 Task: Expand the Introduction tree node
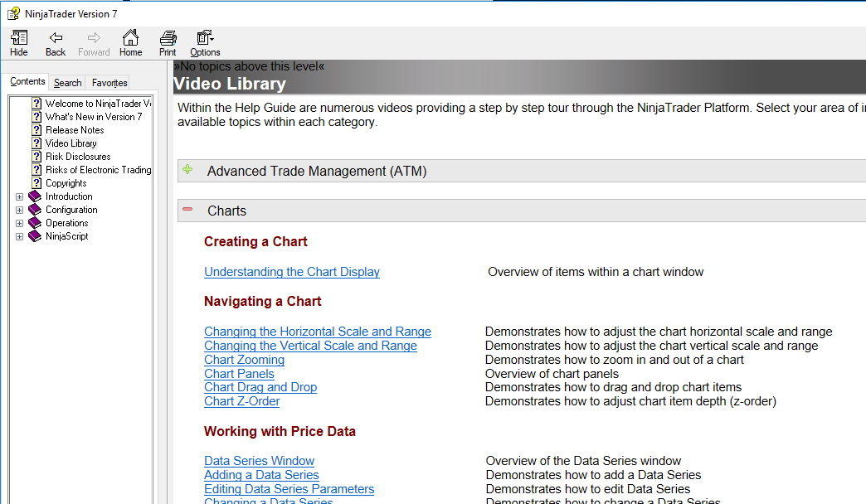pos(19,197)
